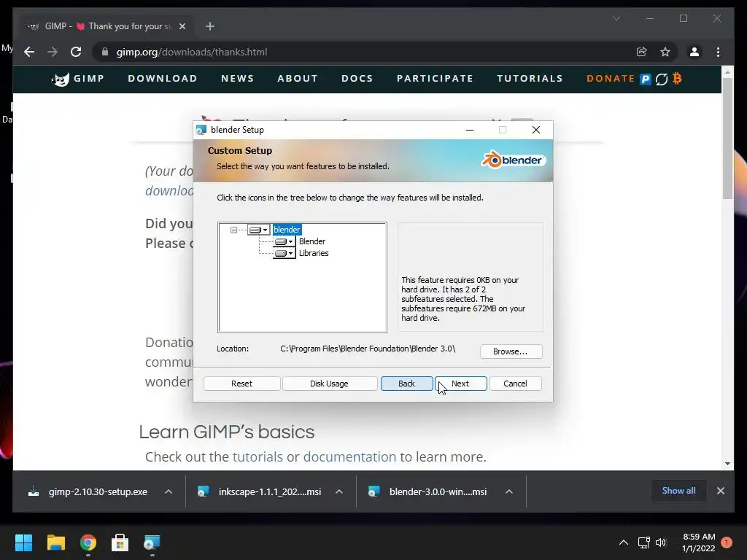Open ABOUT in GIMP site menu

[298, 79]
